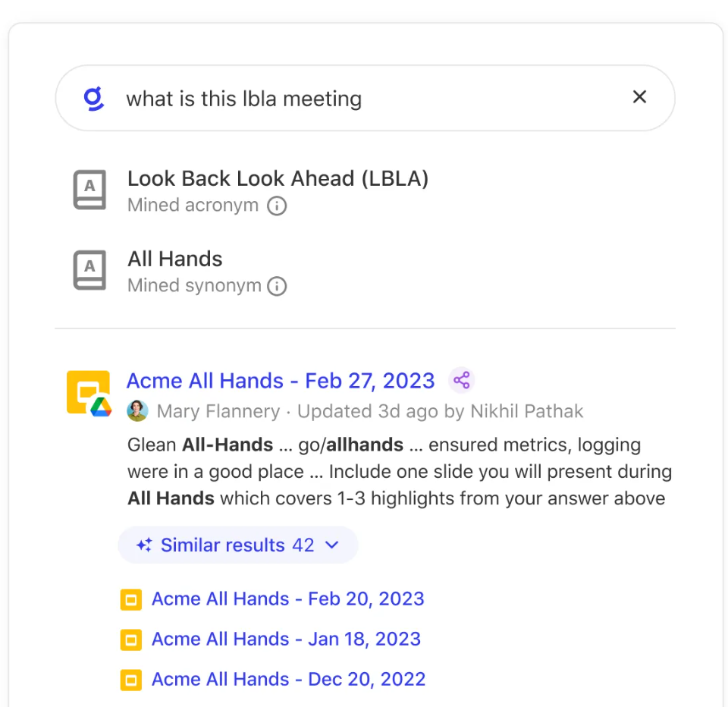728x707 pixels.
Task: Open Acme All Hands - Feb 20, 2023
Action: (288, 599)
